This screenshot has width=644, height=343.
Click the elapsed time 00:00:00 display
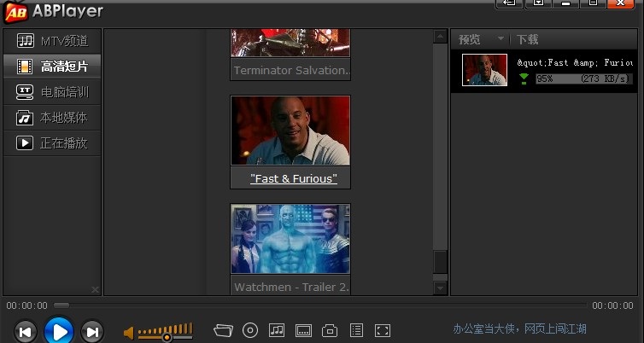[x=26, y=305]
